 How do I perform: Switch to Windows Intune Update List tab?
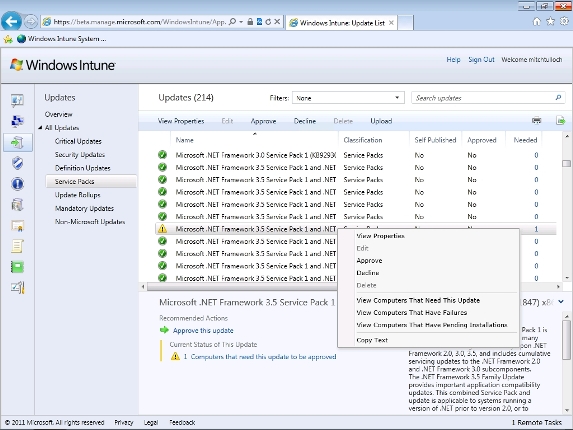click(x=342, y=23)
